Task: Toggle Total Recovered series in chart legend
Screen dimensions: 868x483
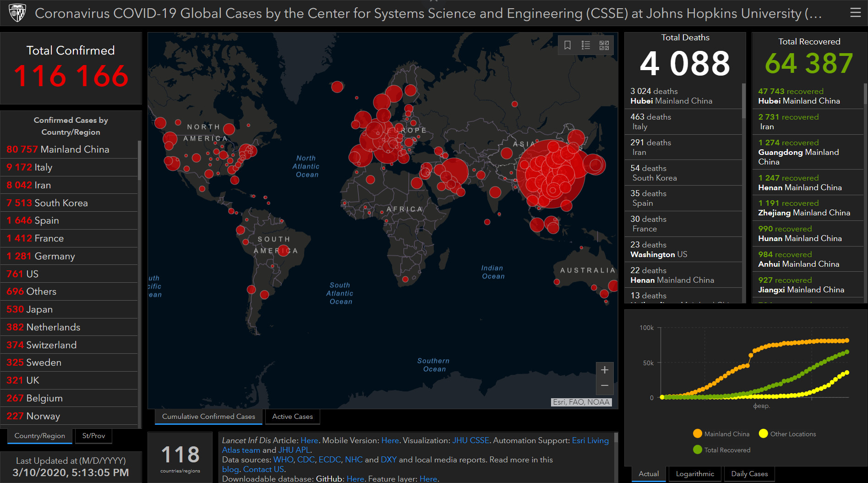Action: pos(722,450)
